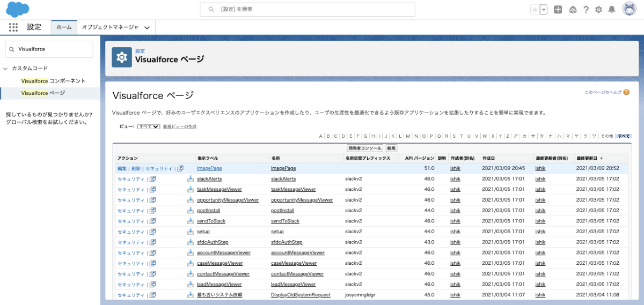
Task: Click the search magnifier in Quick Find box
Action: click(x=12, y=49)
